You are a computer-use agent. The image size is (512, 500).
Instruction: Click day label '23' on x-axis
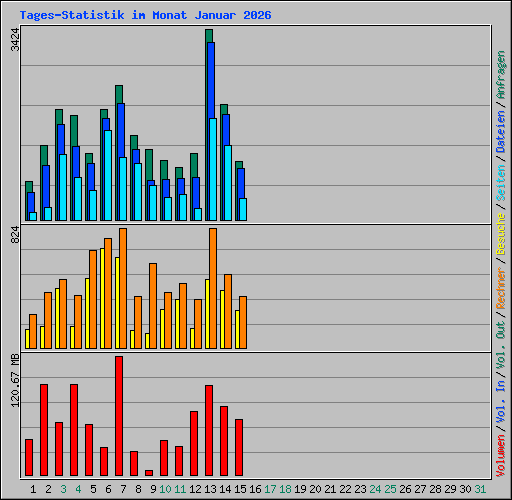pos(360,489)
